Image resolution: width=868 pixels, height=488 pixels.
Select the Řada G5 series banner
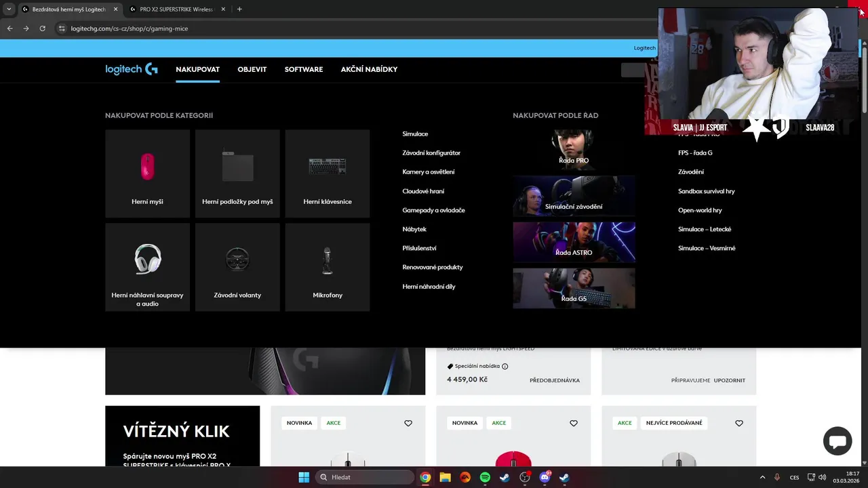[574, 288]
